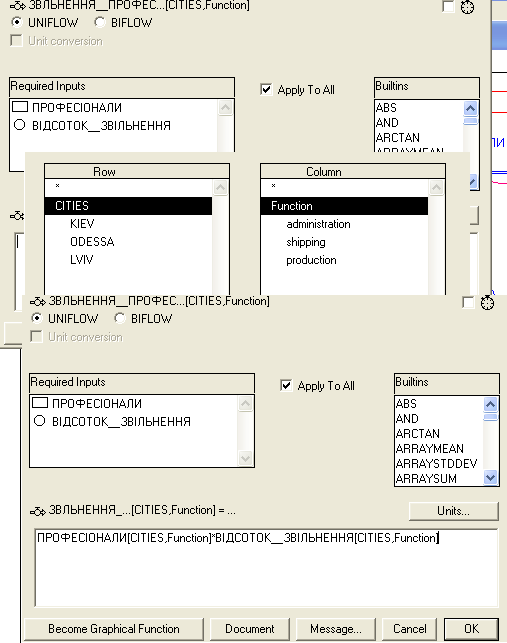This screenshot has height=643, width=507.
Task: Choose ARRAYMEAN in lower Builtins list
Action: coord(430,449)
